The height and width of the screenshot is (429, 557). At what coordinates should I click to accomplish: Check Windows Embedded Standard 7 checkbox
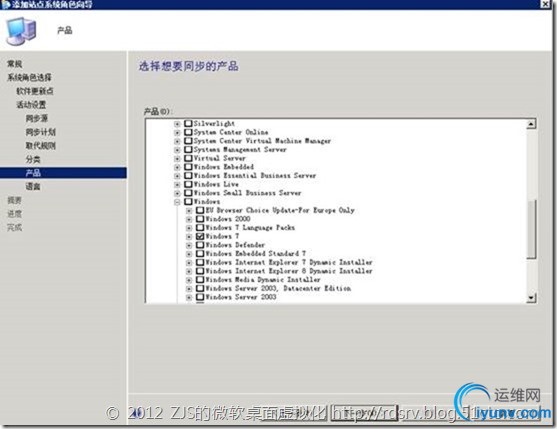pos(200,254)
